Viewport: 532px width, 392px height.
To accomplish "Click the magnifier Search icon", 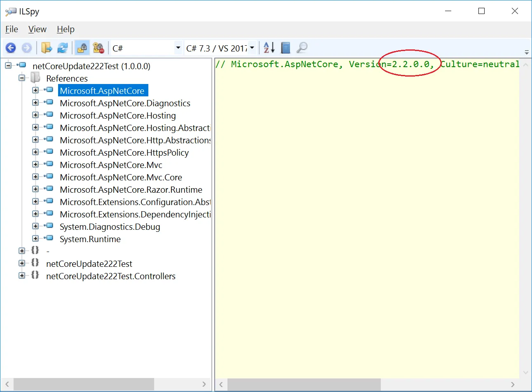I will [x=302, y=48].
